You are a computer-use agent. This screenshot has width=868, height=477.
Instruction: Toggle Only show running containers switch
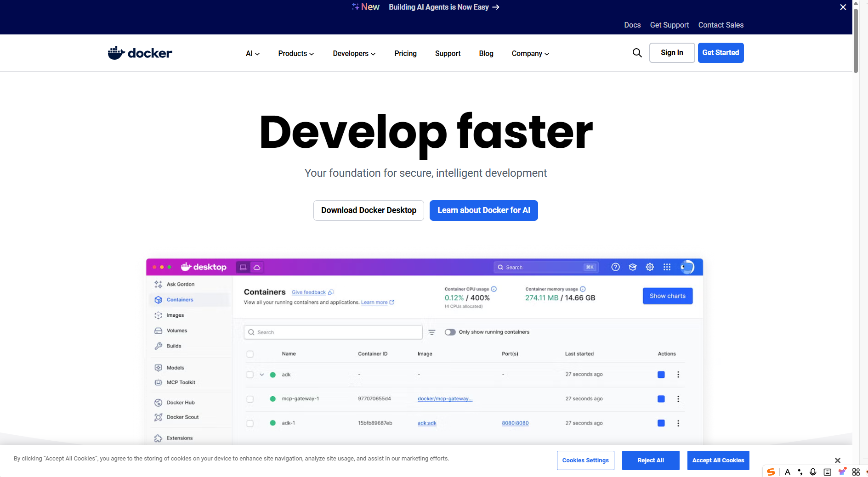point(450,332)
